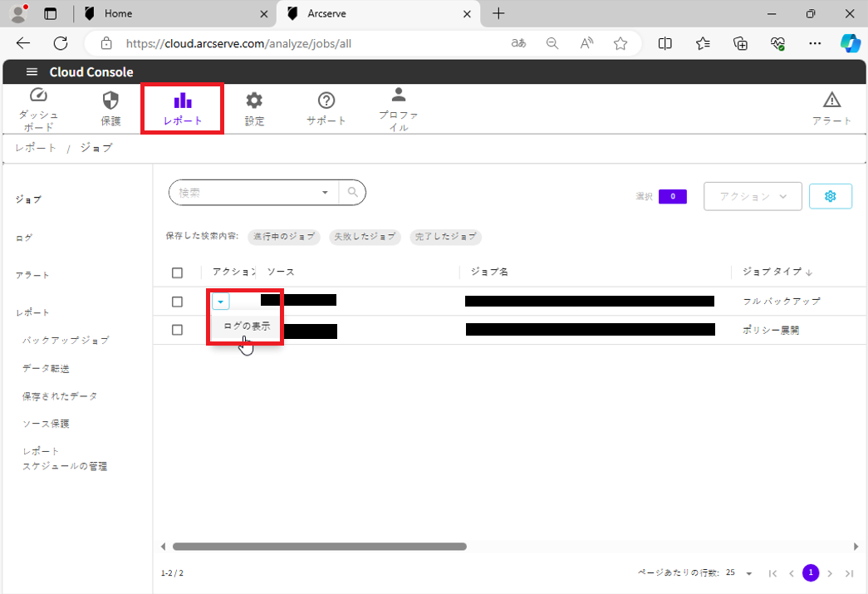Open the Copilot sidebar icon

[851, 43]
